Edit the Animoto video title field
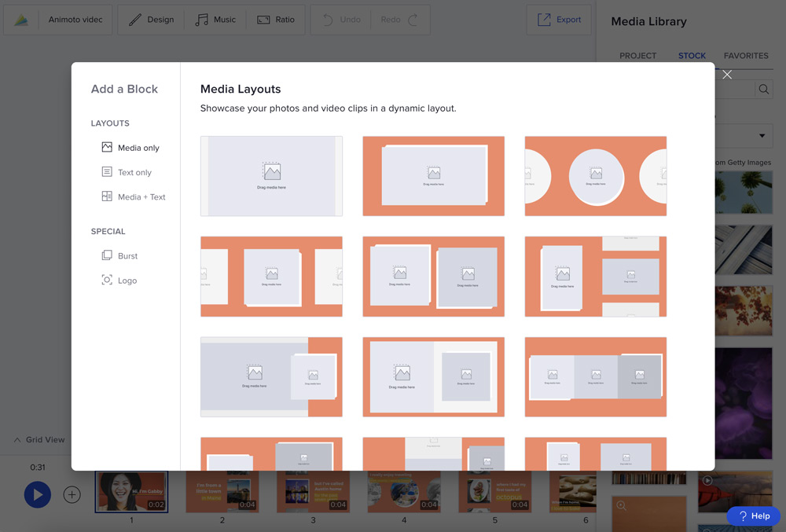 [x=75, y=20]
